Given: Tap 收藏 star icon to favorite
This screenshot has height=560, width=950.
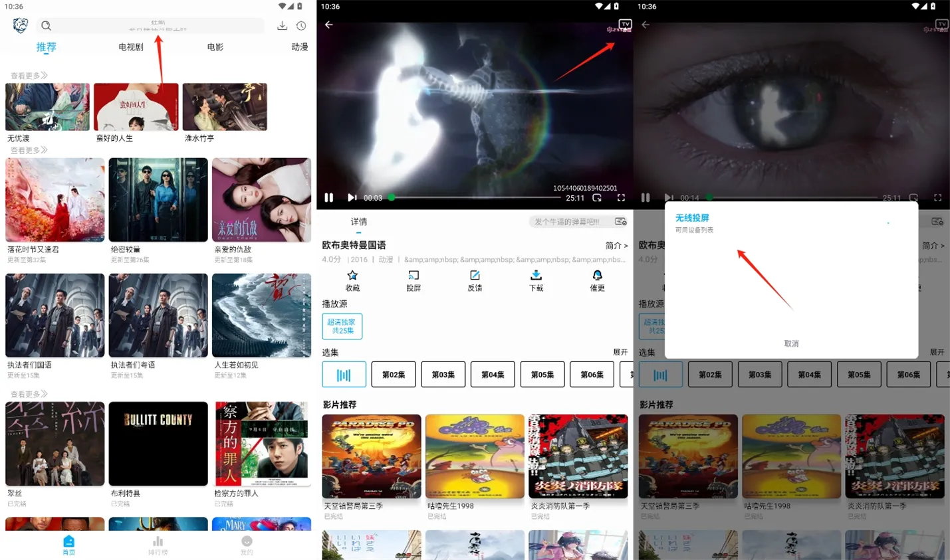Looking at the screenshot, I should pyautogui.click(x=352, y=280).
